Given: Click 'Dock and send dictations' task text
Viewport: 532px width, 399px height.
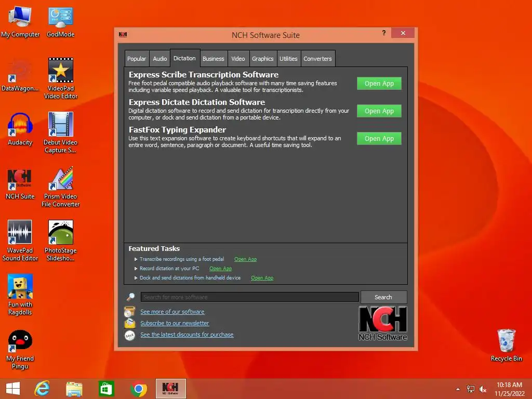Looking at the screenshot, I should [190, 278].
